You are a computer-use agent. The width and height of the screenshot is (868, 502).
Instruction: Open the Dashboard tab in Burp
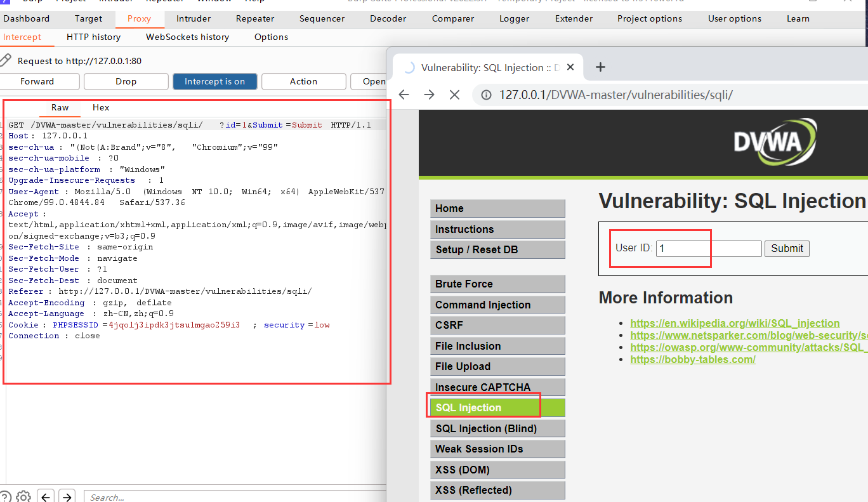click(26, 18)
